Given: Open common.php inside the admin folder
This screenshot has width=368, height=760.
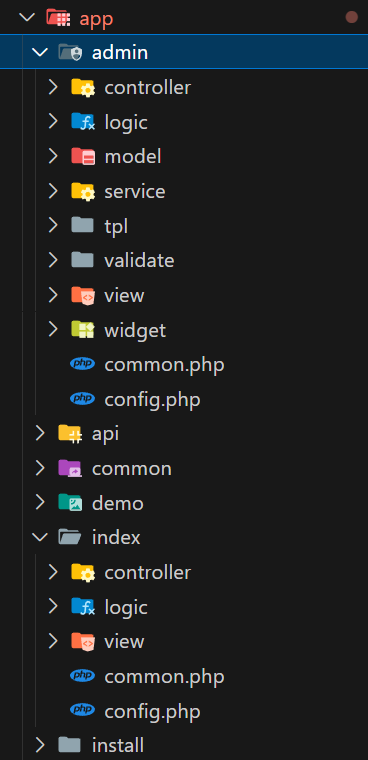Looking at the screenshot, I should coord(164,364).
